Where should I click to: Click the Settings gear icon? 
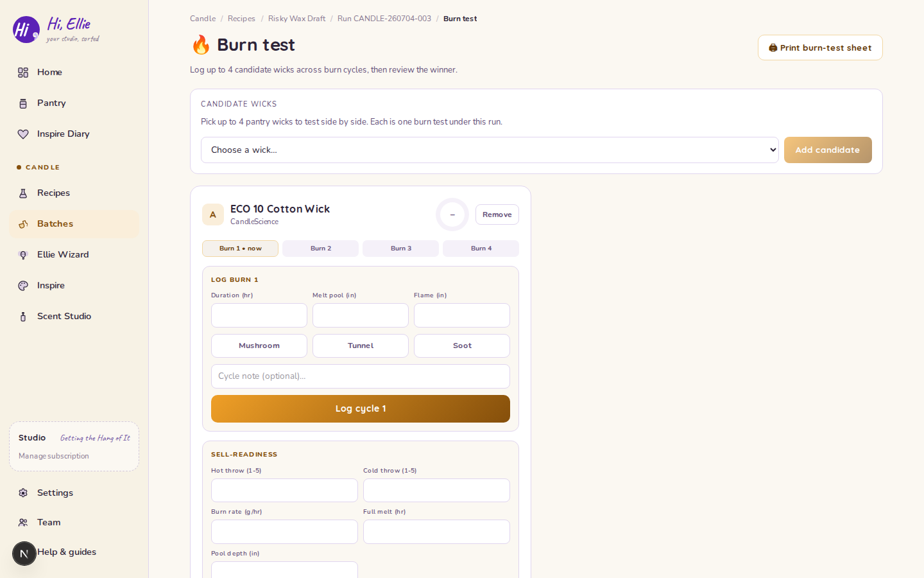(x=23, y=493)
